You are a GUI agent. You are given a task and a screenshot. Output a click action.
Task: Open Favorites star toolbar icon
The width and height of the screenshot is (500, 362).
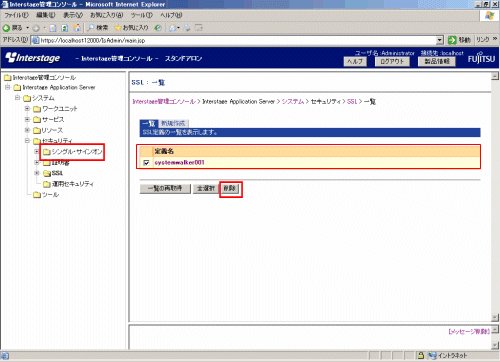117,28
